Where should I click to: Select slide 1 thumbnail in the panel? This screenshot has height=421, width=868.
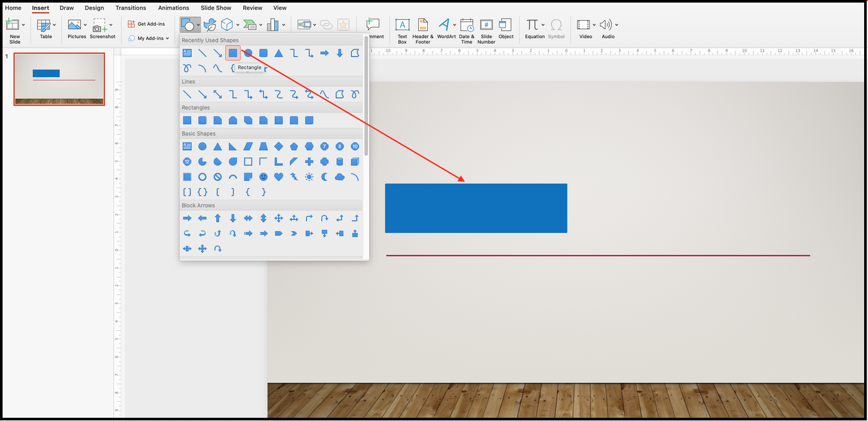(x=59, y=79)
